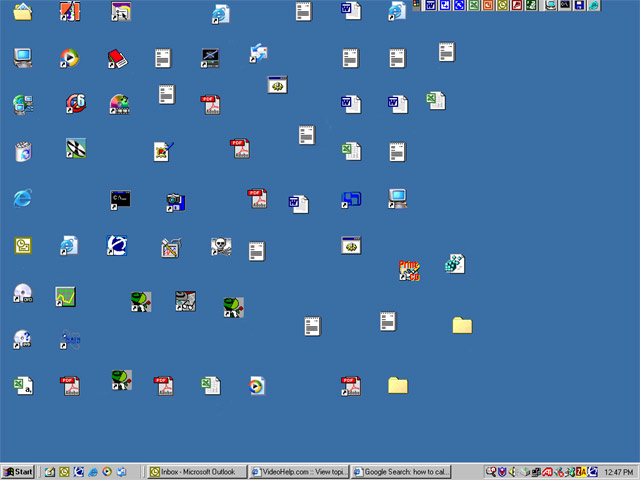The image size is (640, 480).
Task: Select the camera and floppy disk shortcut
Action: pyautogui.click(x=176, y=202)
